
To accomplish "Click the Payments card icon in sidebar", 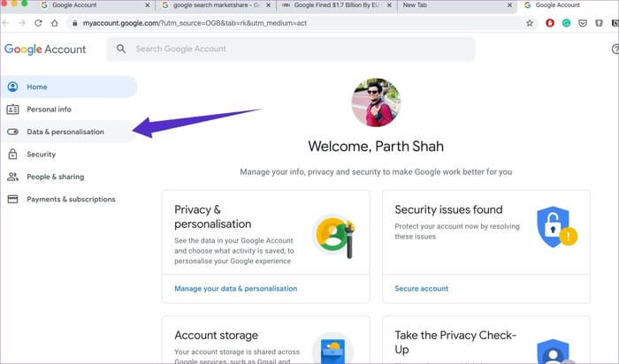I will click(x=12, y=199).
